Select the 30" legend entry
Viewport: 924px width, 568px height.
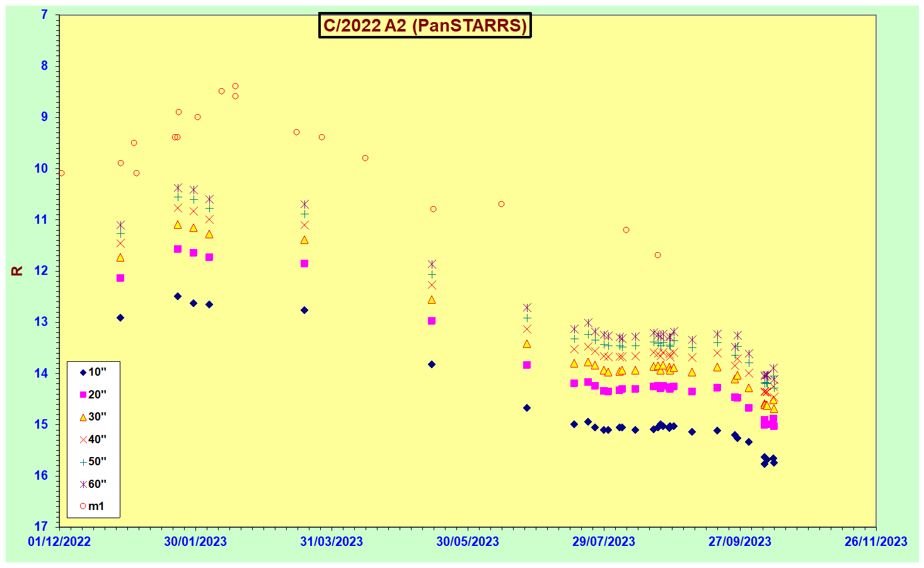pos(93,417)
